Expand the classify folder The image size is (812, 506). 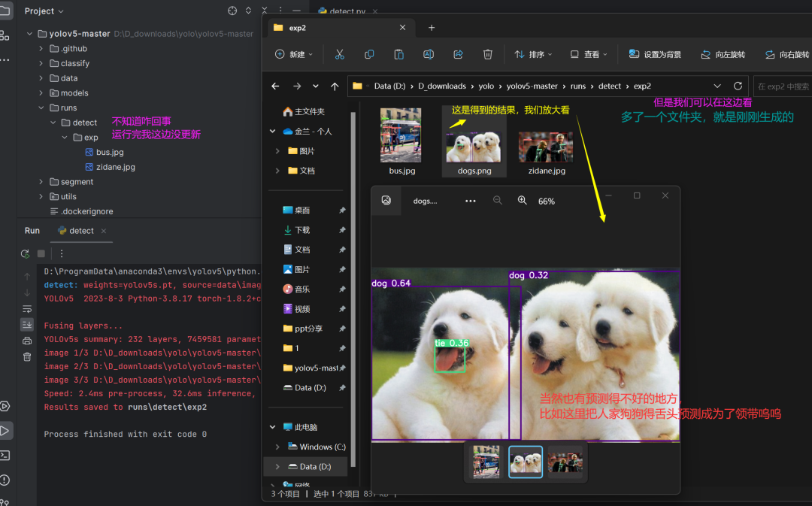click(41, 63)
